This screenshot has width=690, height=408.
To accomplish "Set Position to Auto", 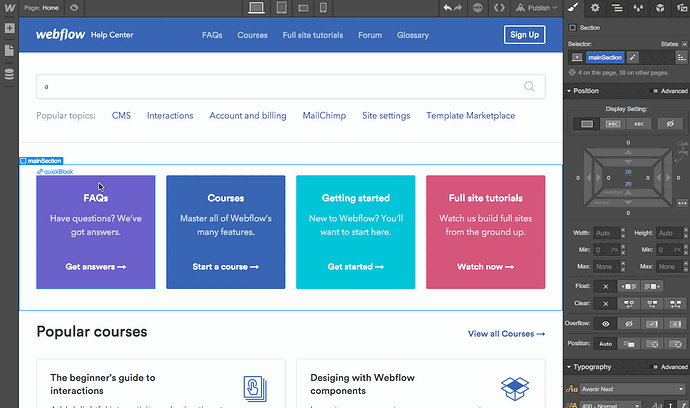I will [x=606, y=344].
